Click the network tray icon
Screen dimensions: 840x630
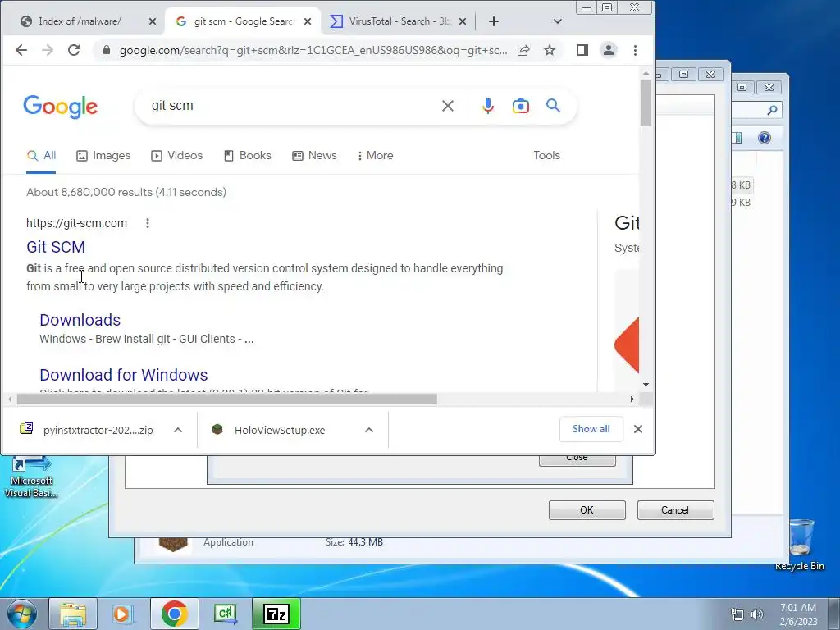tap(737, 614)
